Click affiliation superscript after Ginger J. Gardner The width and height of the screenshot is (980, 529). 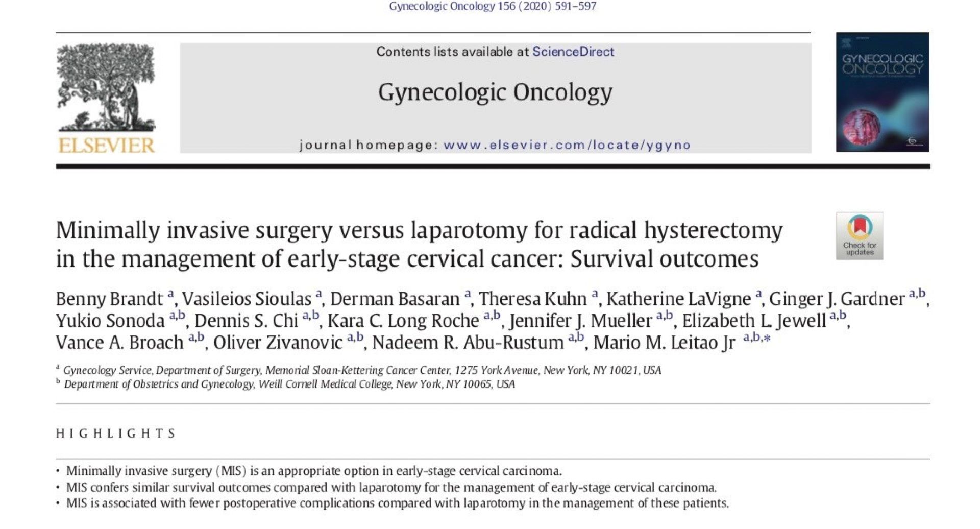pos(917,294)
